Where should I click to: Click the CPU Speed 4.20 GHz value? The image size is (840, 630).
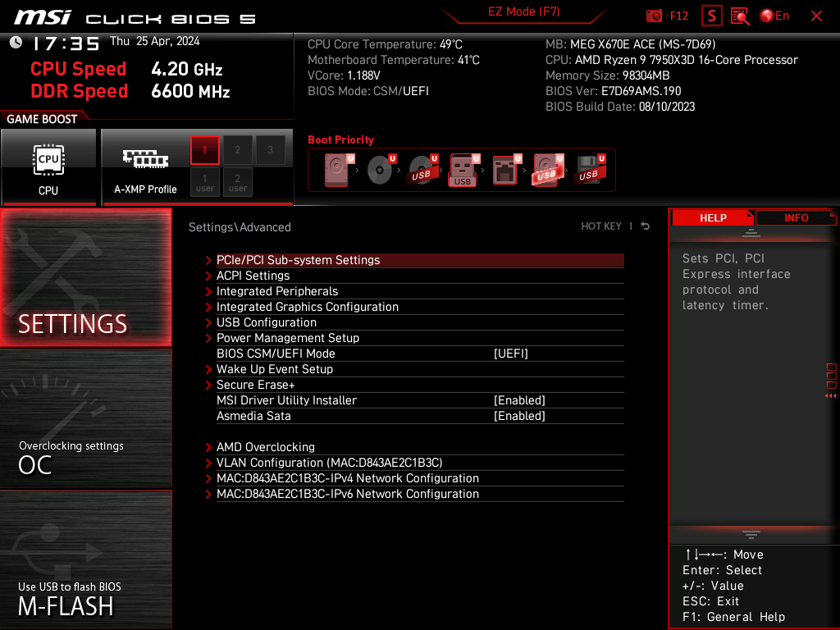(x=186, y=69)
